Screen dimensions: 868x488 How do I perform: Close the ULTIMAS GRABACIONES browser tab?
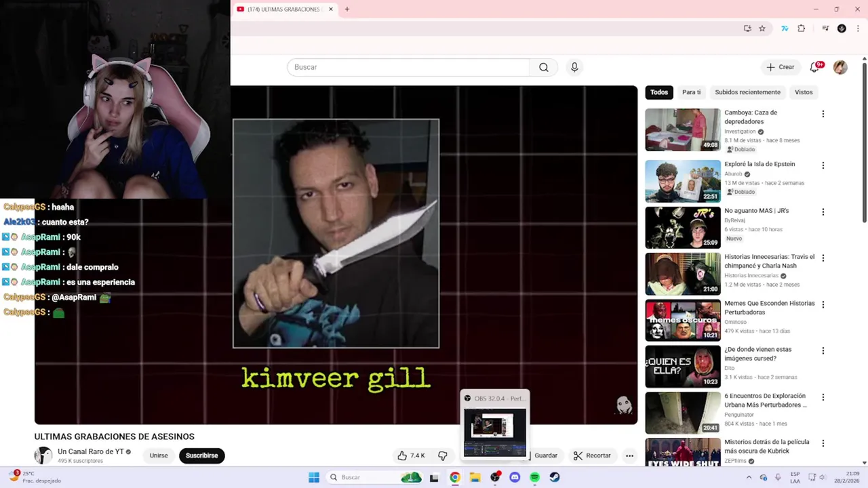[331, 9]
